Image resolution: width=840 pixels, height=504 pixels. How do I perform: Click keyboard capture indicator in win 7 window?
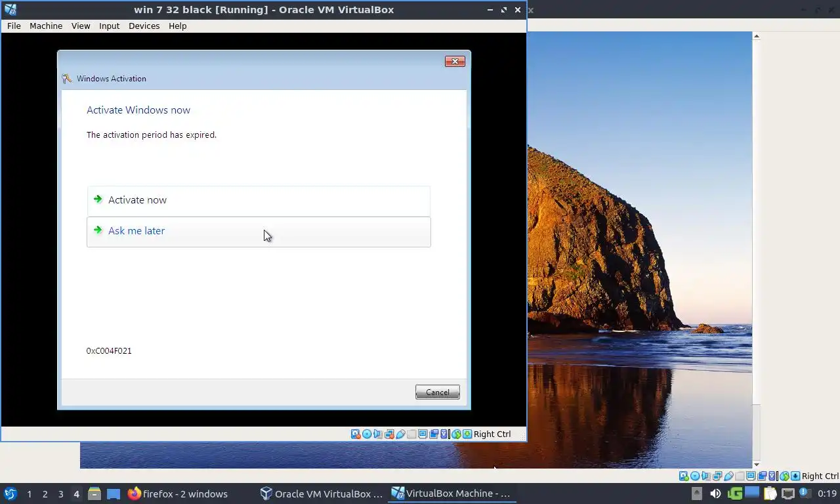467,434
